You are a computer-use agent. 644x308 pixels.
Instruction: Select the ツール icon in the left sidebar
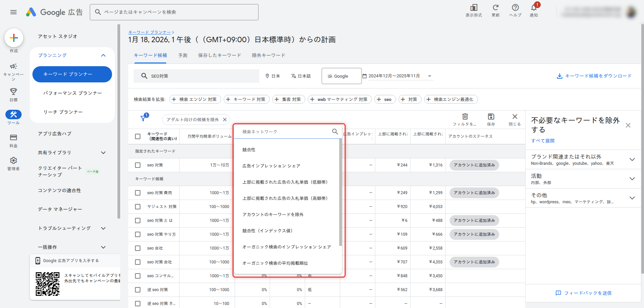pyautogui.click(x=14, y=114)
